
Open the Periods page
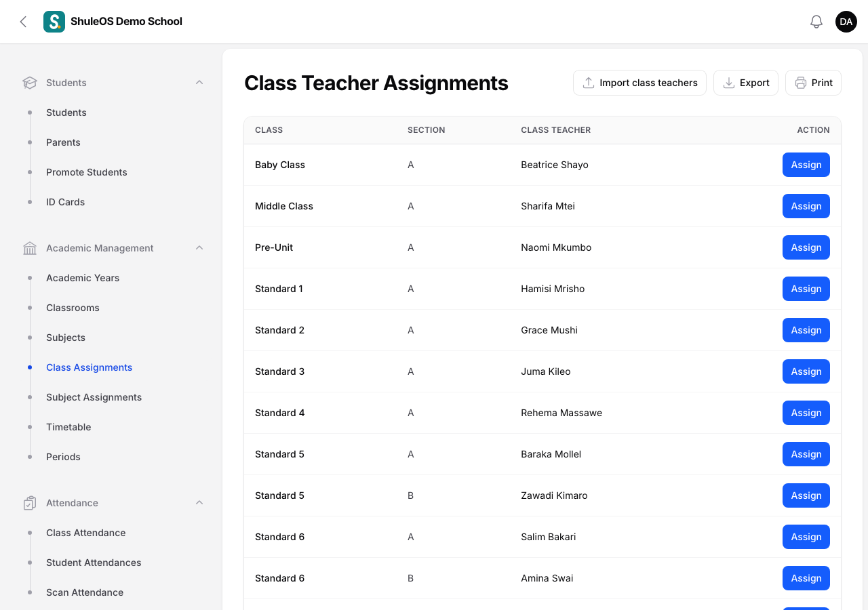pyautogui.click(x=63, y=457)
